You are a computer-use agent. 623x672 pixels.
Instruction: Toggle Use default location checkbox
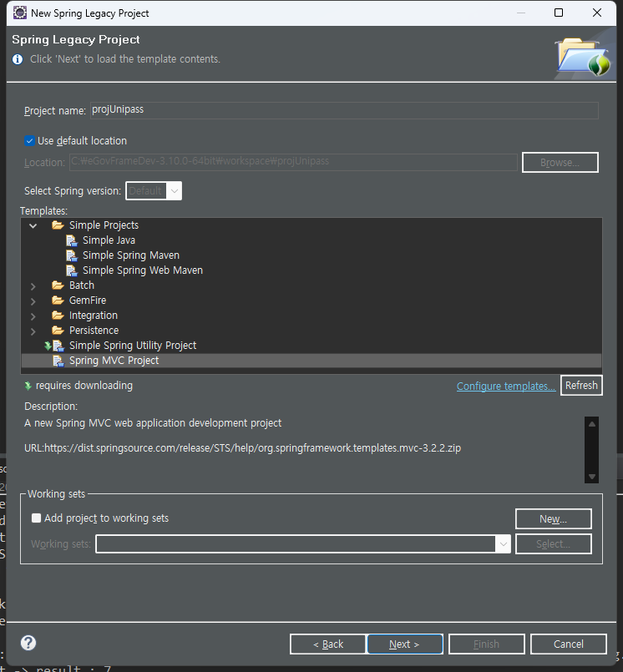pos(29,140)
